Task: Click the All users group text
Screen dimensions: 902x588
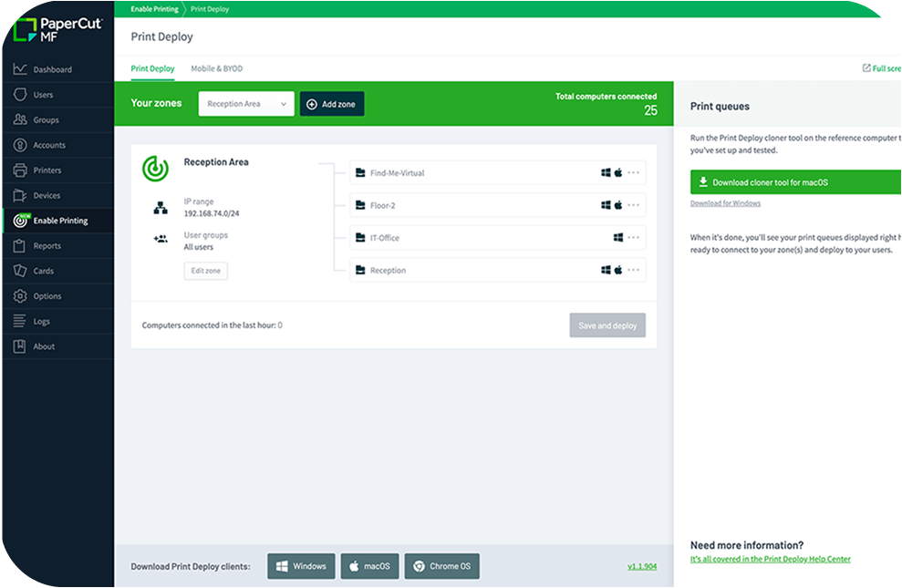Action: tap(199, 246)
